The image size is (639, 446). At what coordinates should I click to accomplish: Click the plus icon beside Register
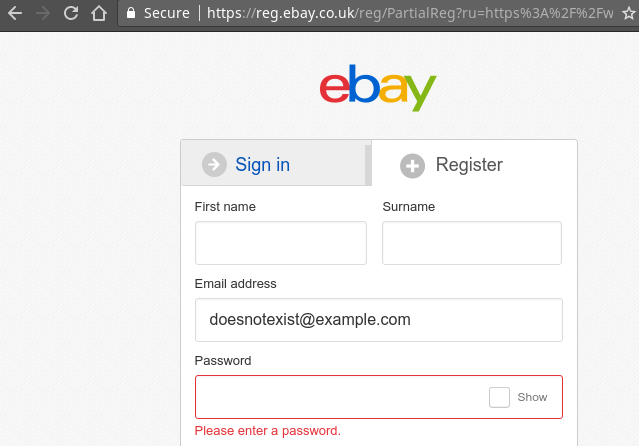(412, 166)
